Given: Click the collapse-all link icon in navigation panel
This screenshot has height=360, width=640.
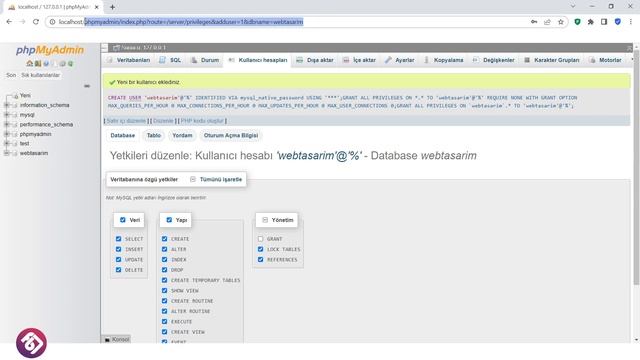Looking at the screenshot, I should [87, 86].
